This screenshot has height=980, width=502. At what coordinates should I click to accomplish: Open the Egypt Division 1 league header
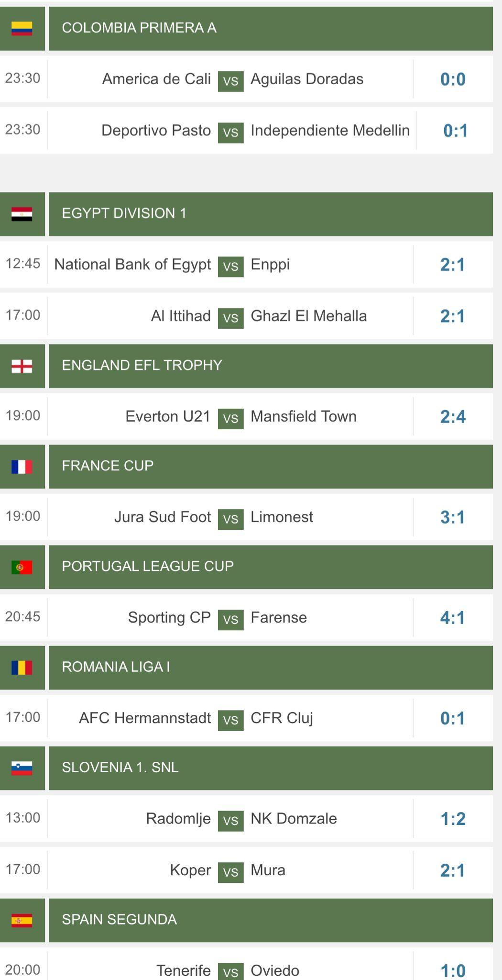tap(271, 214)
